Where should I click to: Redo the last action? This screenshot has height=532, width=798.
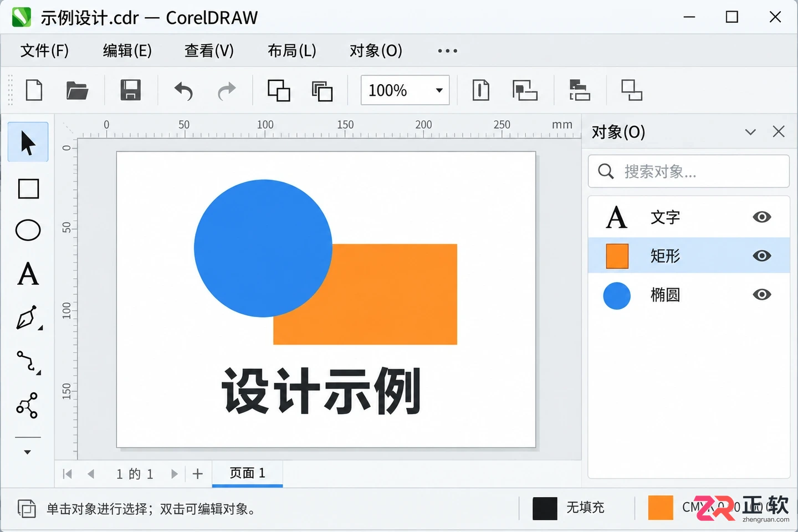(x=227, y=90)
